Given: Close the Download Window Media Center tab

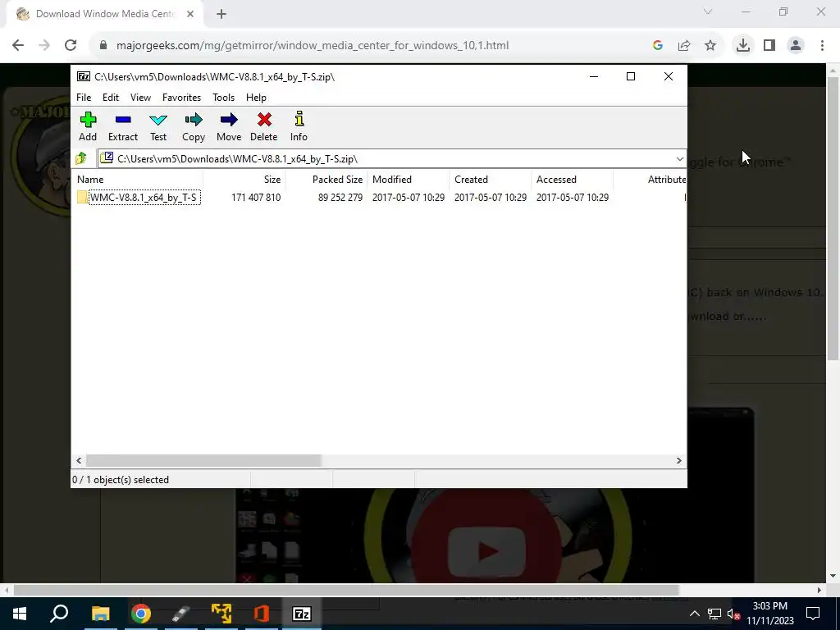Looking at the screenshot, I should [190, 14].
